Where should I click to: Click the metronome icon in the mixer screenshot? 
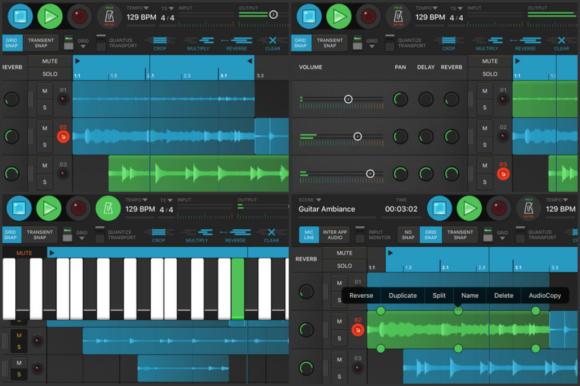[398, 16]
